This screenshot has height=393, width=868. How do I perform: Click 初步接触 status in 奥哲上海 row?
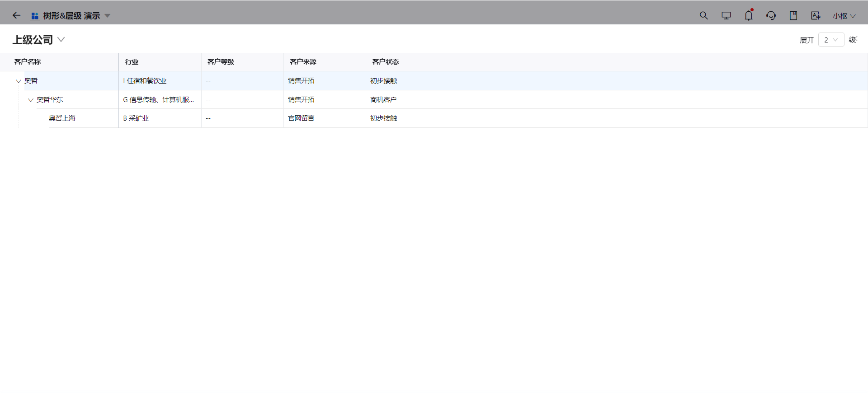(383, 118)
